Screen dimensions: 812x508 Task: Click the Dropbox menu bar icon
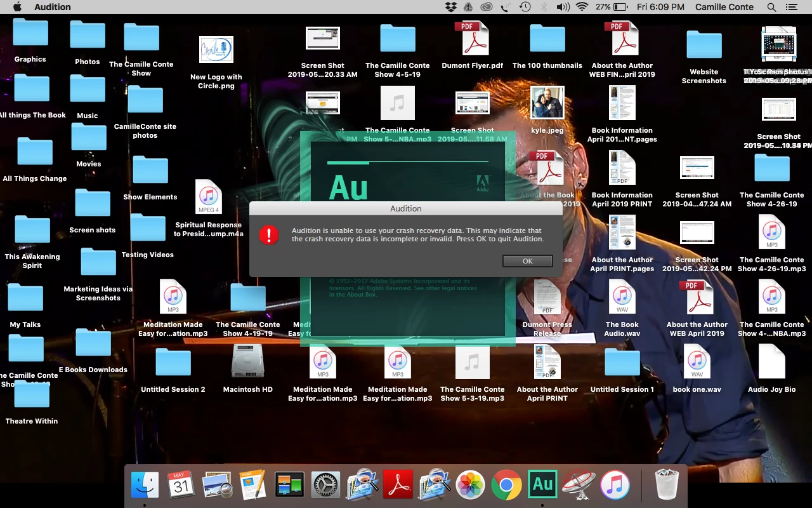pyautogui.click(x=451, y=7)
